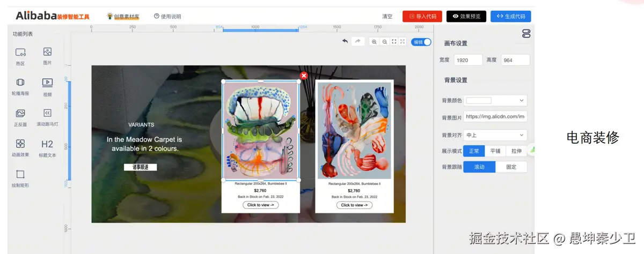The width and height of the screenshot is (644, 254).
Task: Click the 高度 field showing 964
Action: click(515, 60)
